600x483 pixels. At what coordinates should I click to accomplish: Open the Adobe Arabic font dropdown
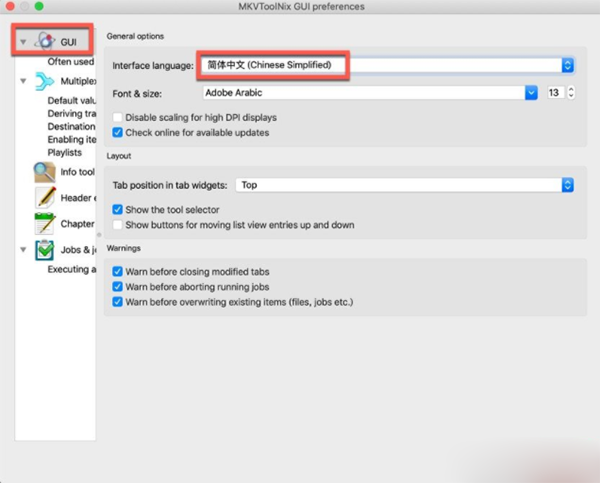pos(370,93)
